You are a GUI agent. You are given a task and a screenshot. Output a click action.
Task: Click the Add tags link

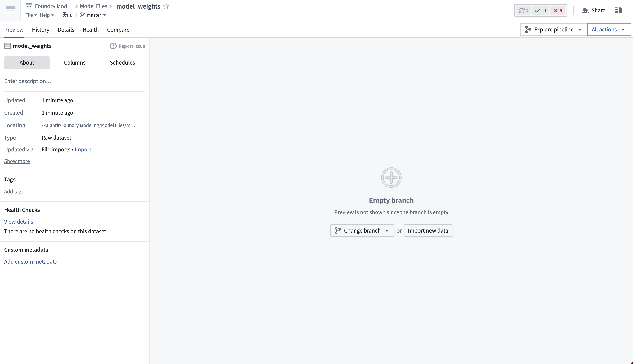click(14, 191)
